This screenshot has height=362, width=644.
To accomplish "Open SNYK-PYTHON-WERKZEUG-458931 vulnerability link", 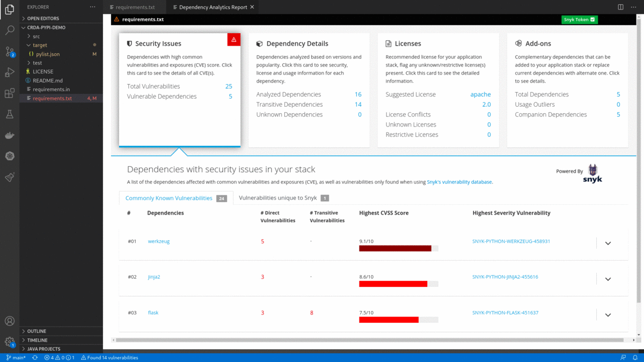I will tap(511, 241).
